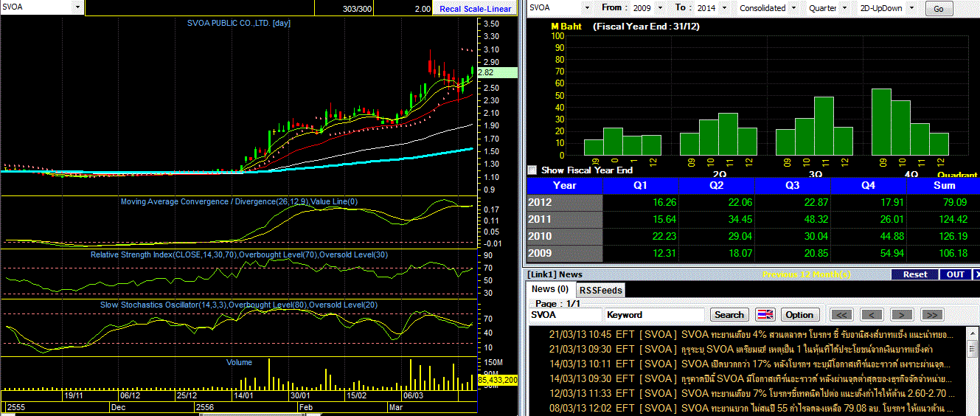Viewport: 980px width, 416px height.
Task: Go to the last news page (>>)
Action: point(932,315)
